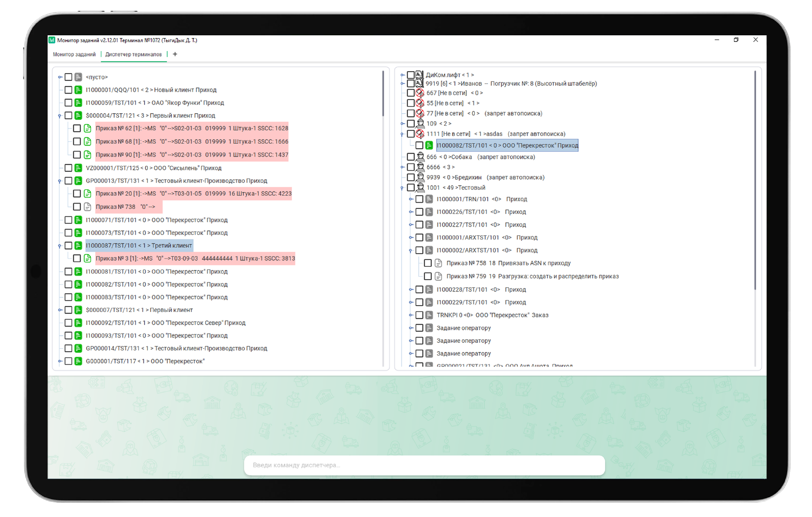Select I1000227/TST/101 Приход row

[x=481, y=225]
